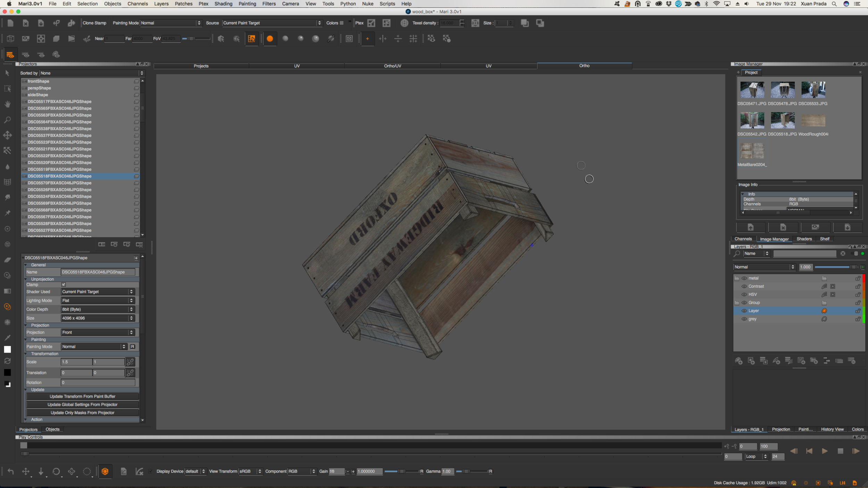This screenshot has width=868, height=488.
Task: Select the Gradient tool
Action: click(7, 291)
